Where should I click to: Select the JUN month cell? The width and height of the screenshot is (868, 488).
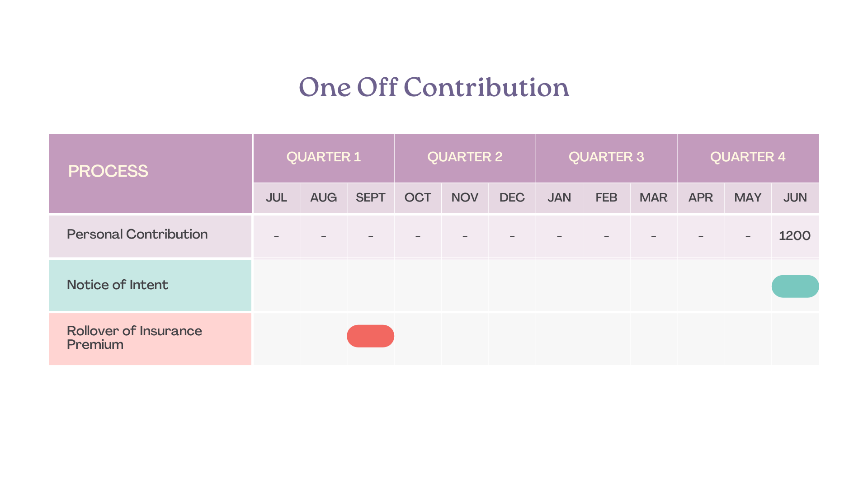tap(795, 198)
